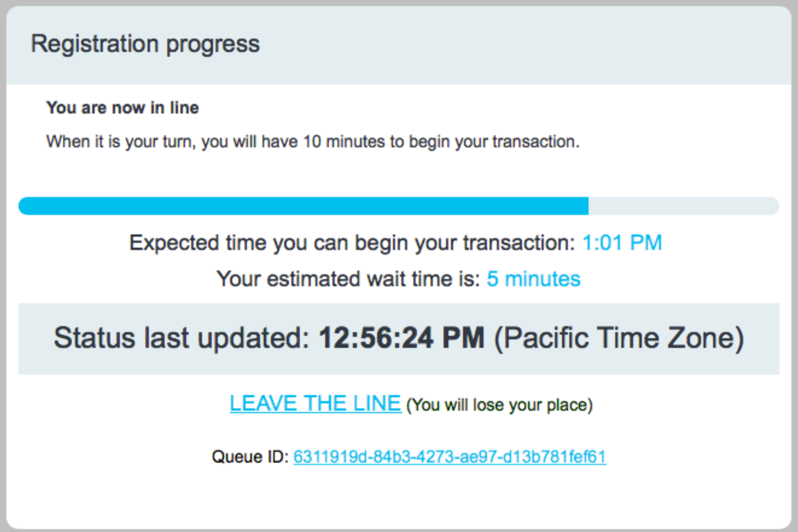
Task: Open the Queue ID link
Action: coord(449,457)
